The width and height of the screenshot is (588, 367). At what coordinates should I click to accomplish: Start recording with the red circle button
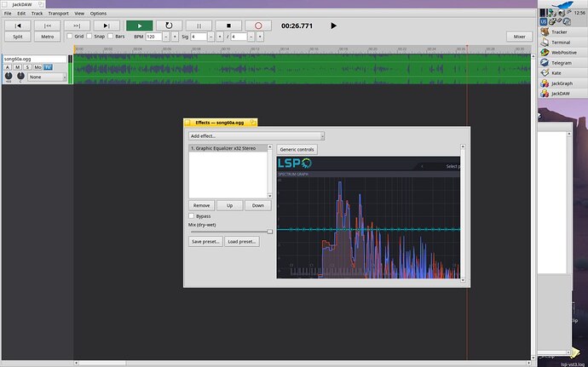[x=258, y=26]
